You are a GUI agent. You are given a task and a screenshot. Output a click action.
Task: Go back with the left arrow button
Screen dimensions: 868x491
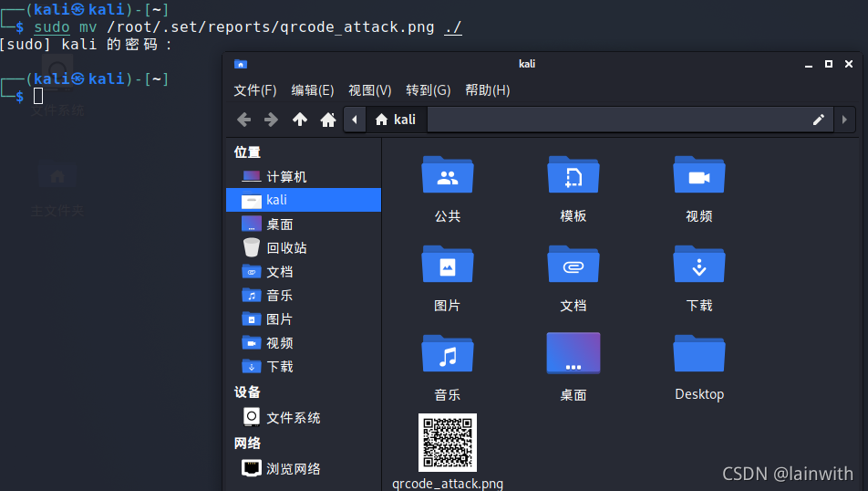[243, 120]
